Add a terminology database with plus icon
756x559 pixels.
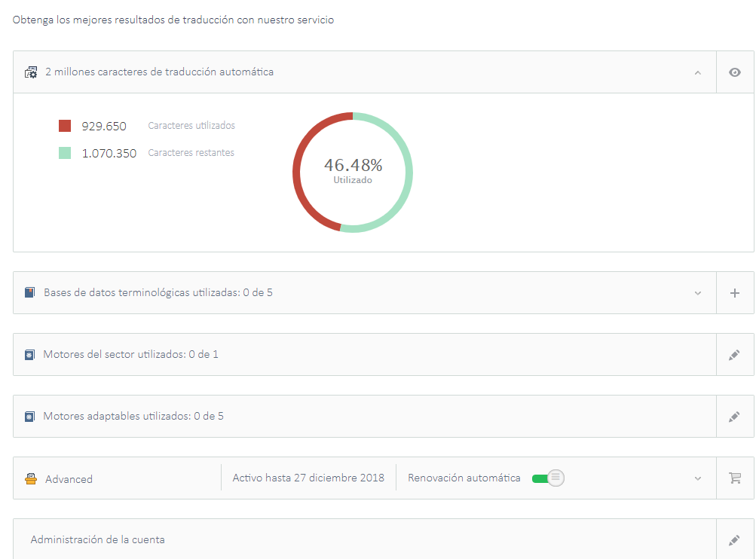pos(734,293)
